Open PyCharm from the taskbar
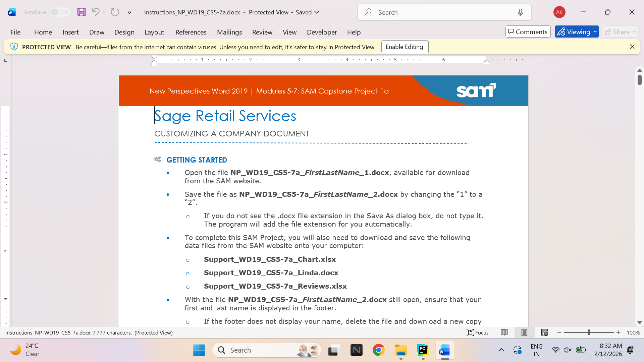 pyautogui.click(x=423, y=350)
